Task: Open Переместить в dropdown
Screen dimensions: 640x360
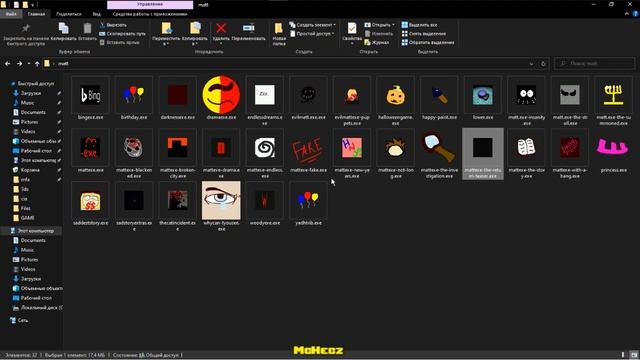Action: tap(166, 34)
